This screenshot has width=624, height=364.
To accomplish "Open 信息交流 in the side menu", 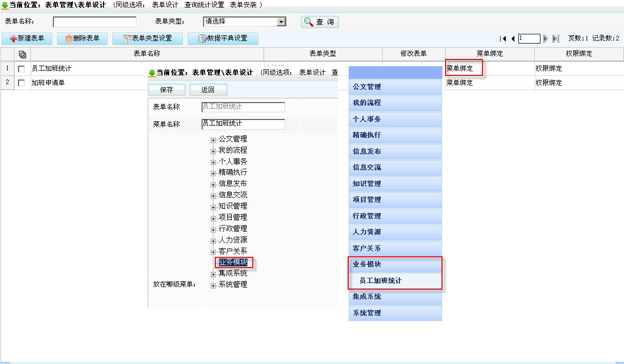I will (x=395, y=168).
